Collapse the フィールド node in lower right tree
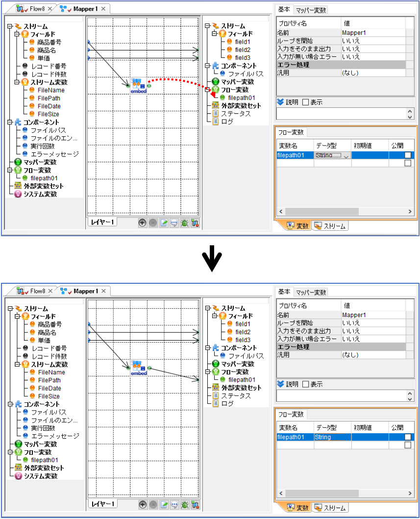Screen dimensions: 420x519 (x=215, y=316)
